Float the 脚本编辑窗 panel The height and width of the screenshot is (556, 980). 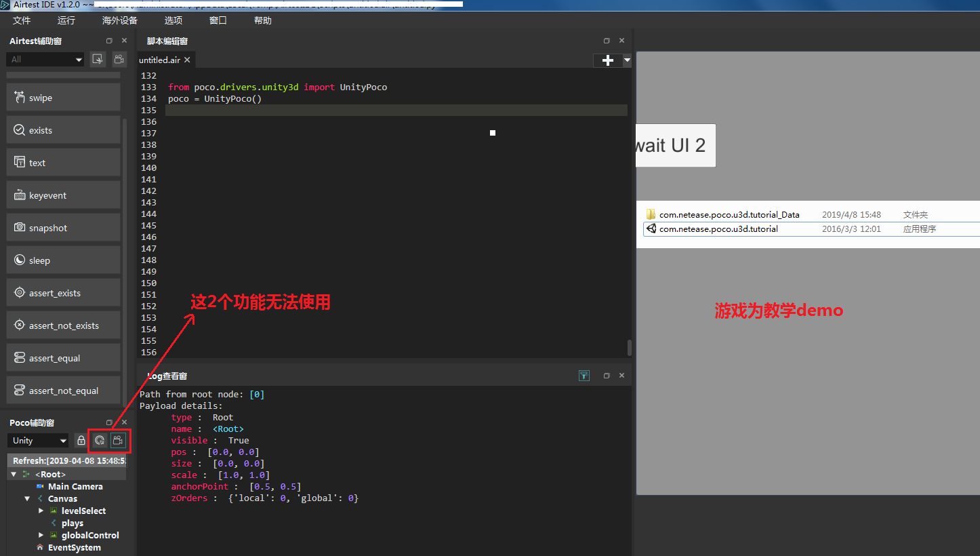tap(607, 41)
